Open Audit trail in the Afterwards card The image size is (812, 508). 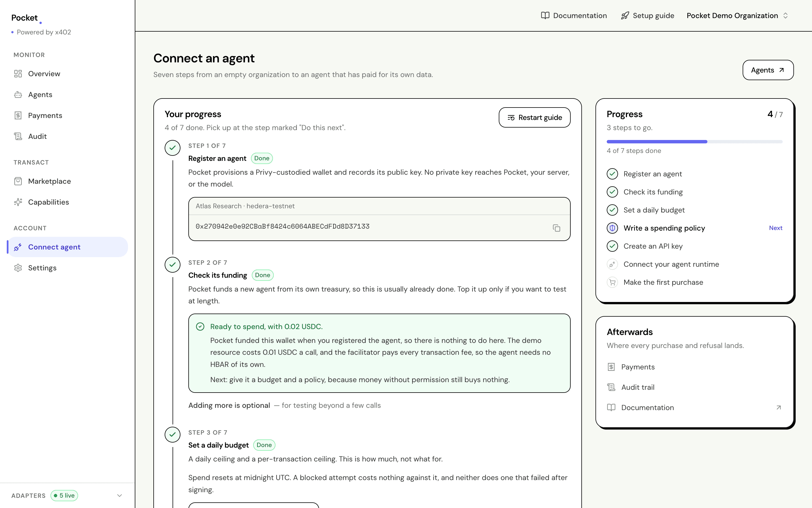[694, 387]
